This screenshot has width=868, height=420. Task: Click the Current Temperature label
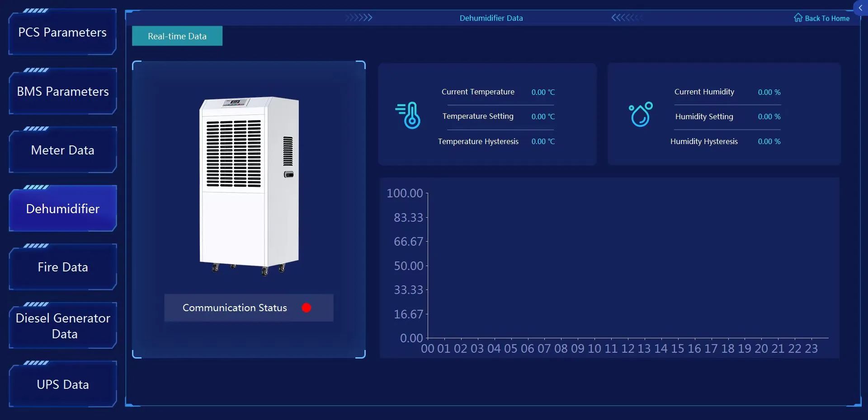(478, 92)
